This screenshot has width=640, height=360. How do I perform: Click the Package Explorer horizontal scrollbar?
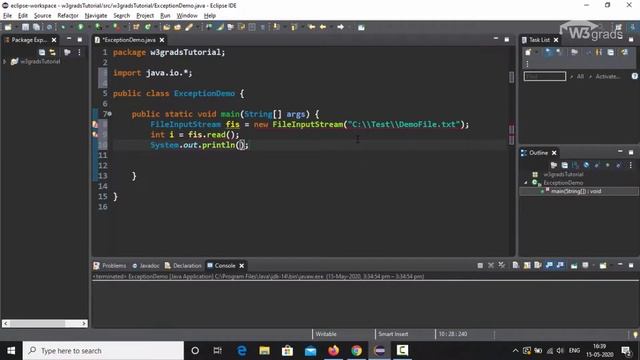click(x=44, y=323)
